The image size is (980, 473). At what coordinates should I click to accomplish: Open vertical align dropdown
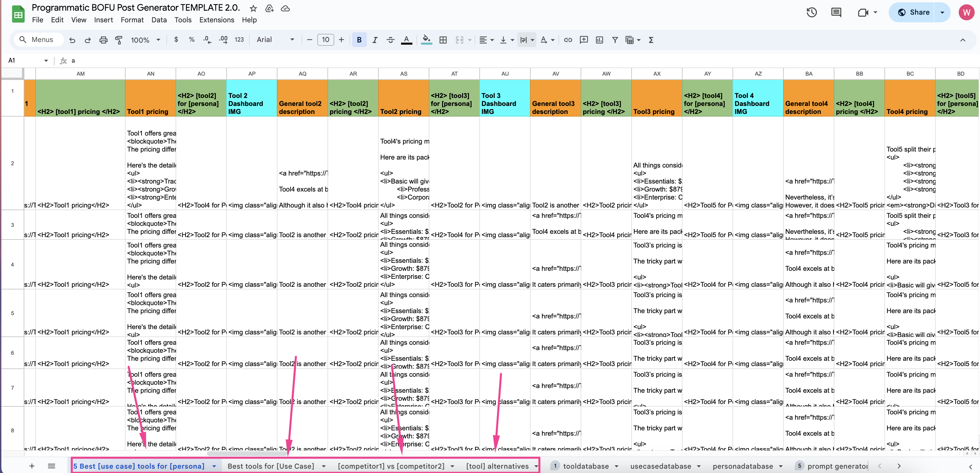coord(507,40)
